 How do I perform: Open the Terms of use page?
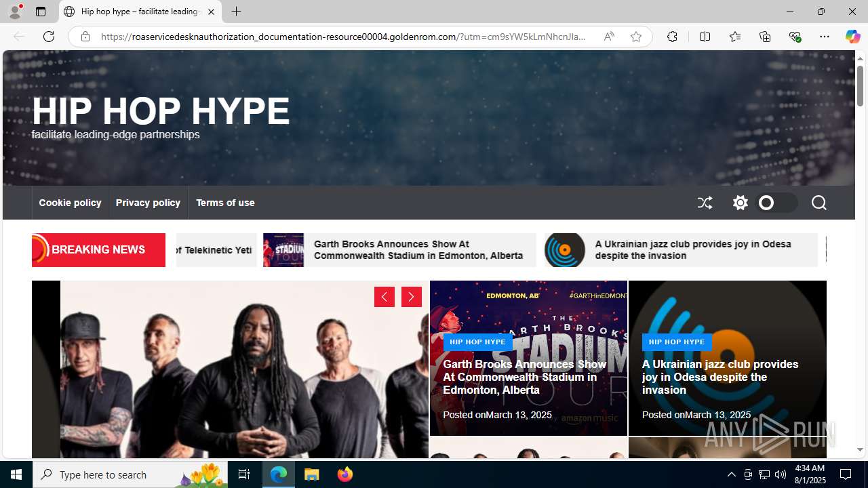[x=225, y=203]
